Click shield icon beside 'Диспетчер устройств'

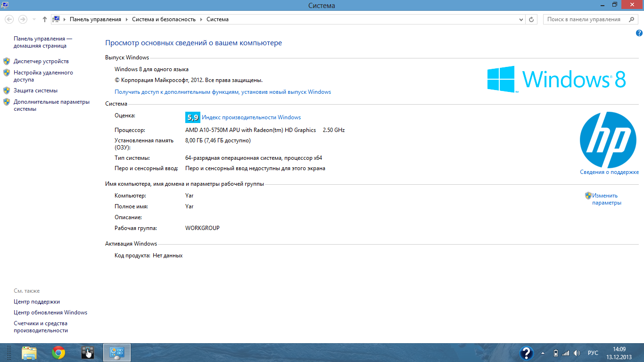7,61
